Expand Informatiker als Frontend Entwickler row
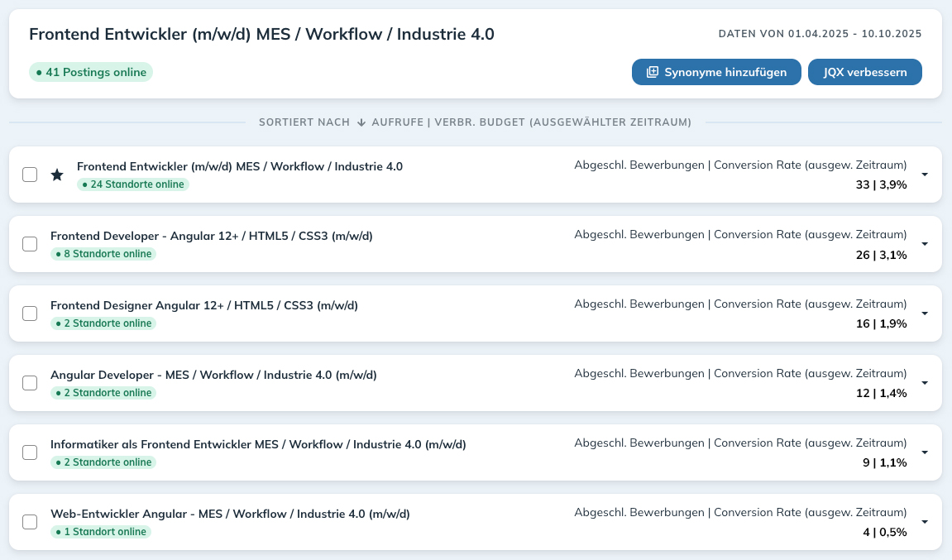The width and height of the screenshot is (952, 560). (924, 452)
